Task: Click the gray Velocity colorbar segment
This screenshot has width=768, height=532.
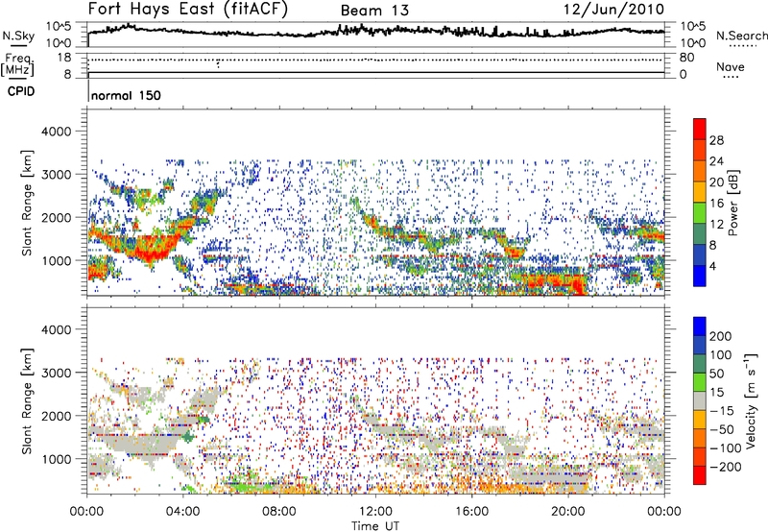Action: click(700, 400)
